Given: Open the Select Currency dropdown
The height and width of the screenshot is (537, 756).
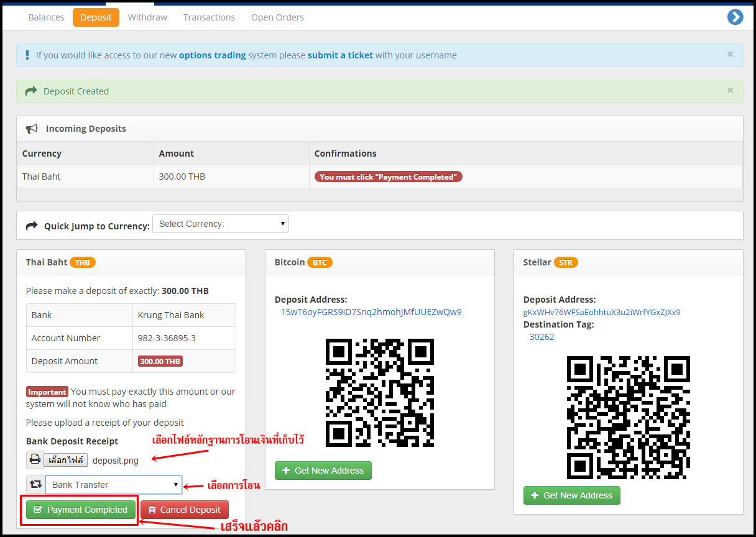Looking at the screenshot, I should tap(221, 224).
